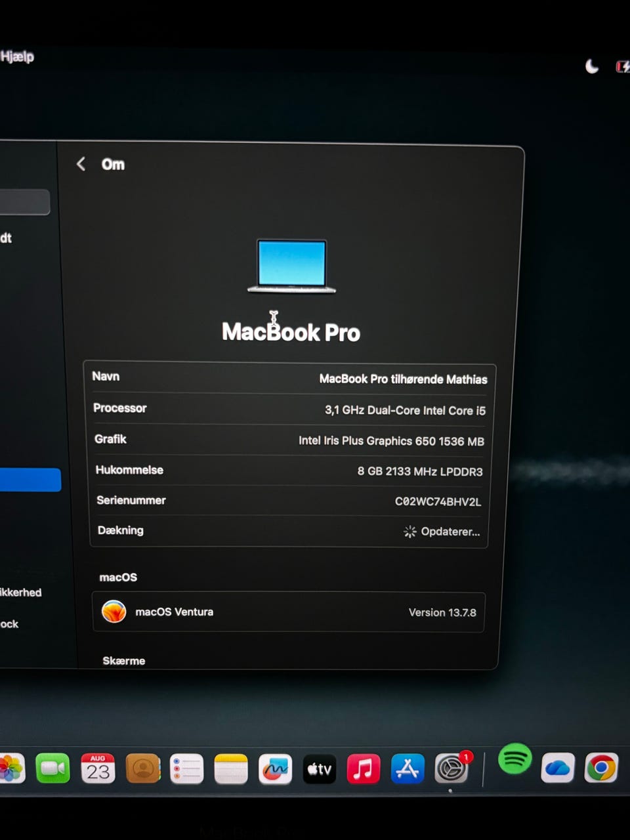Select serial number C02WC74BHV2L

point(438,501)
